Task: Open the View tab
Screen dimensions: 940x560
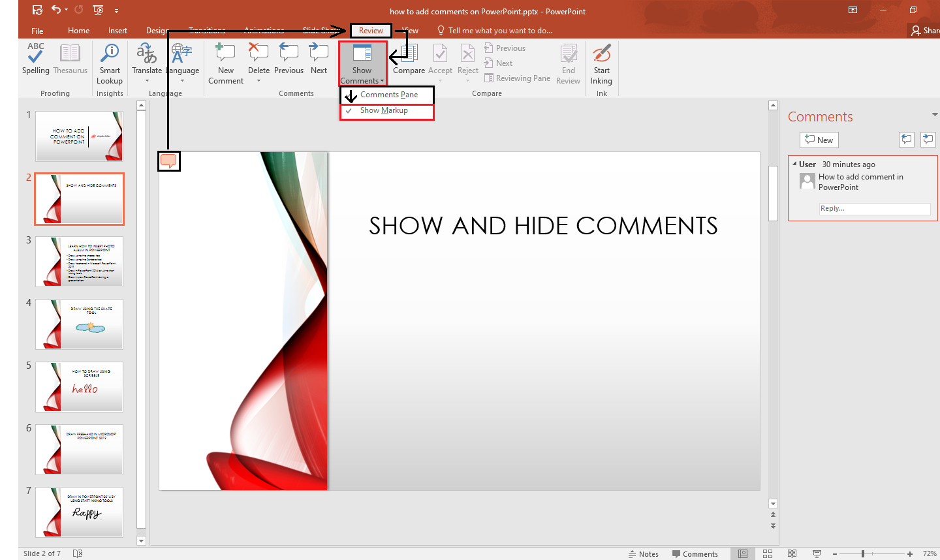Action: [410, 30]
